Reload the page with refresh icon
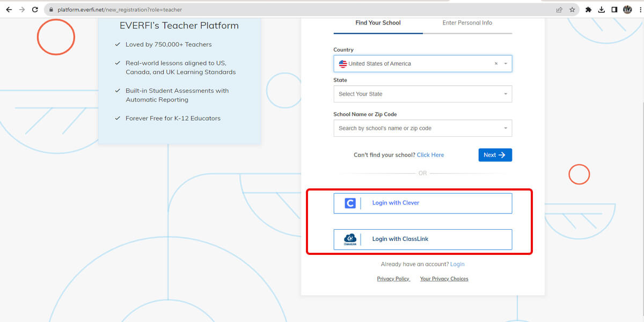 coord(35,10)
